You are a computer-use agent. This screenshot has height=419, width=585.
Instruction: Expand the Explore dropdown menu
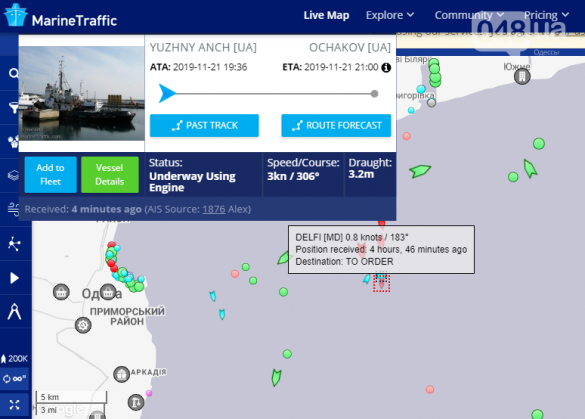click(390, 15)
